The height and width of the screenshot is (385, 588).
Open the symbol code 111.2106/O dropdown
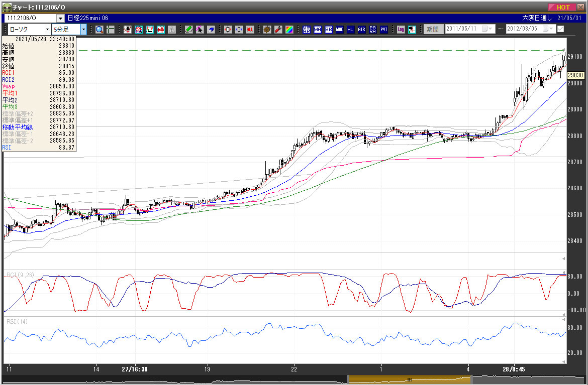pos(60,18)
